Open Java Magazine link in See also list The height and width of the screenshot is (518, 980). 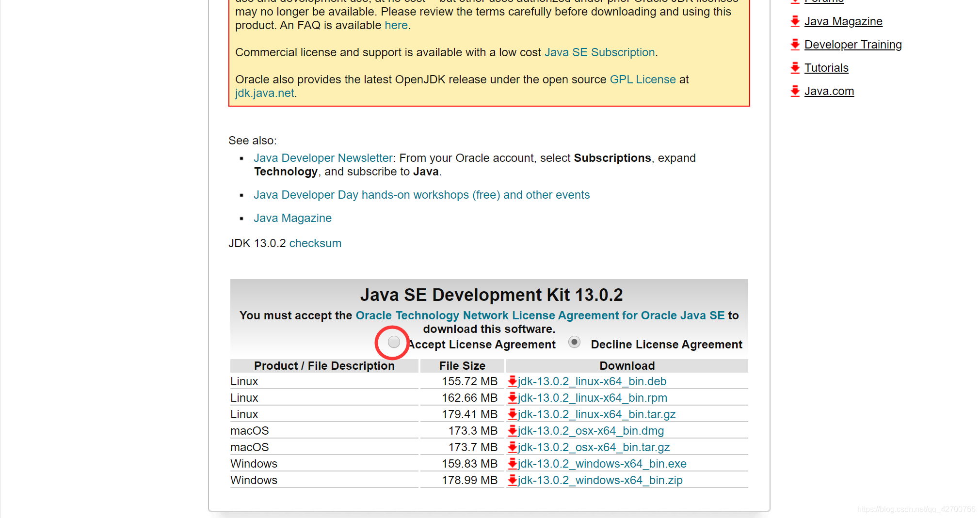[292, 218]
